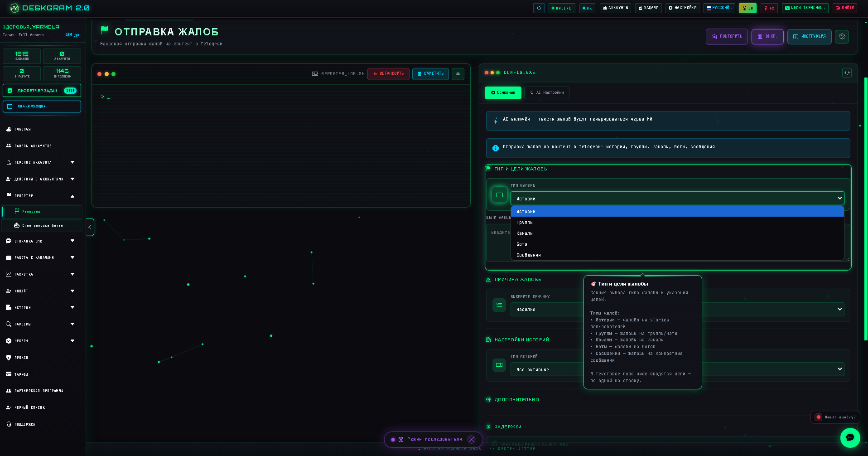The height and width of the screenshot is (456, 868).
Task: Open the Все активные story type dropdown
Action: (677, 369)
